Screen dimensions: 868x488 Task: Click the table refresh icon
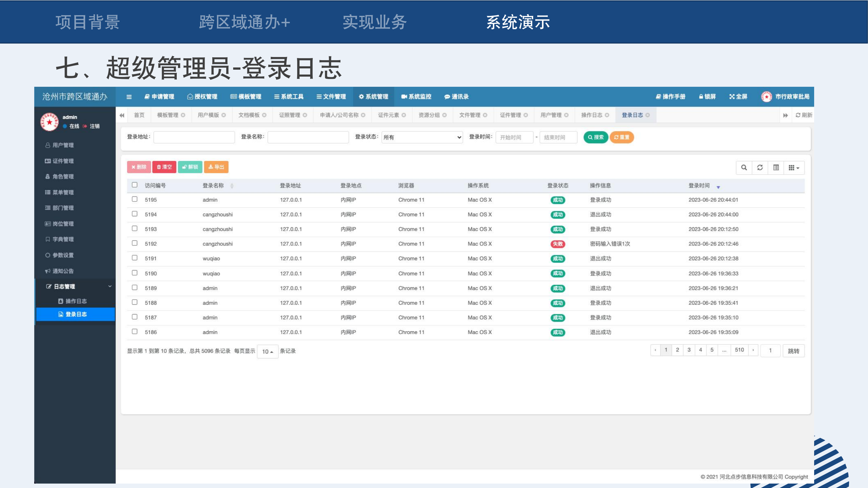tap(760, 168)
